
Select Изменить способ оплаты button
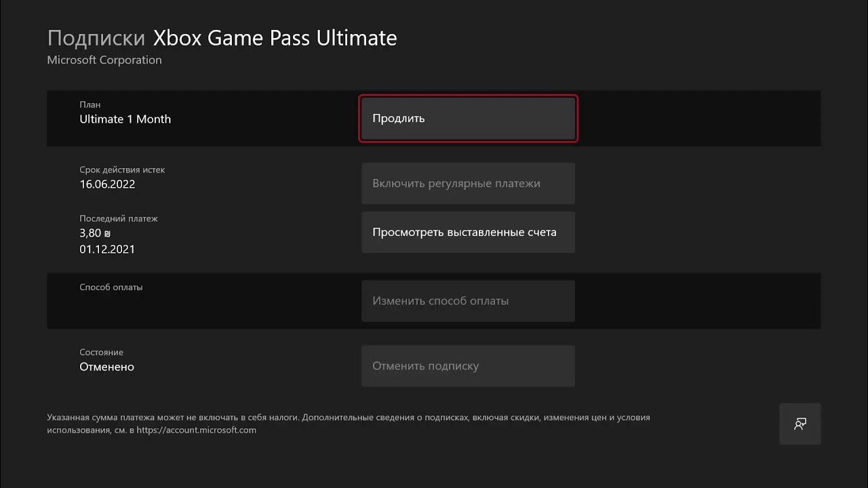[468, 301]
